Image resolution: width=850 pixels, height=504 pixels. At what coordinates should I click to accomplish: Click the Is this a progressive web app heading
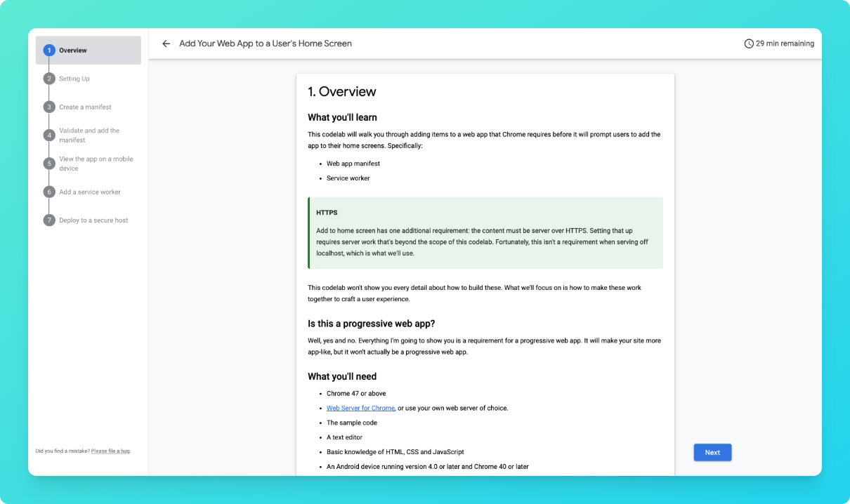[372, 324]
